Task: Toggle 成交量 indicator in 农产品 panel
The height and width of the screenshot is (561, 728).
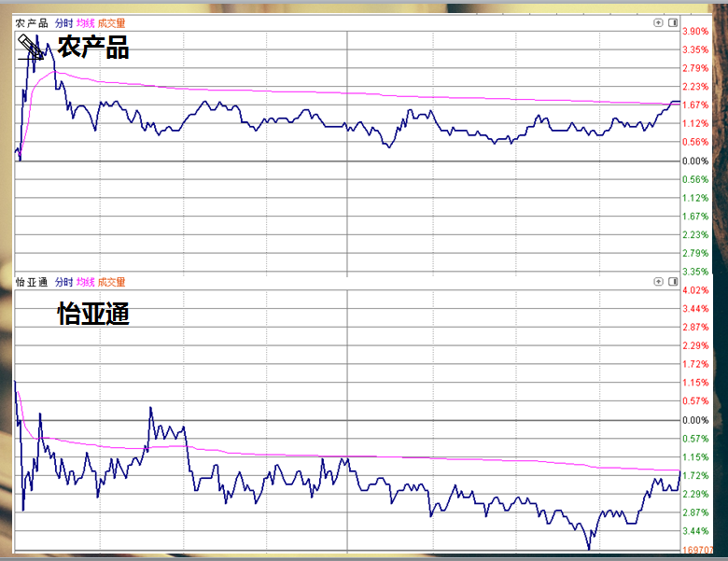Action: coord(111,22)
